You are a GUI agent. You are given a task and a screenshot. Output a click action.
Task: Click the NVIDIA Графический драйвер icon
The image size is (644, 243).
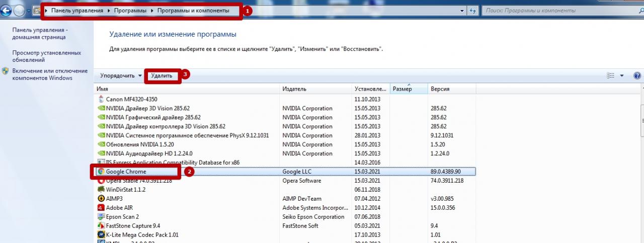(x=101, y=117)
